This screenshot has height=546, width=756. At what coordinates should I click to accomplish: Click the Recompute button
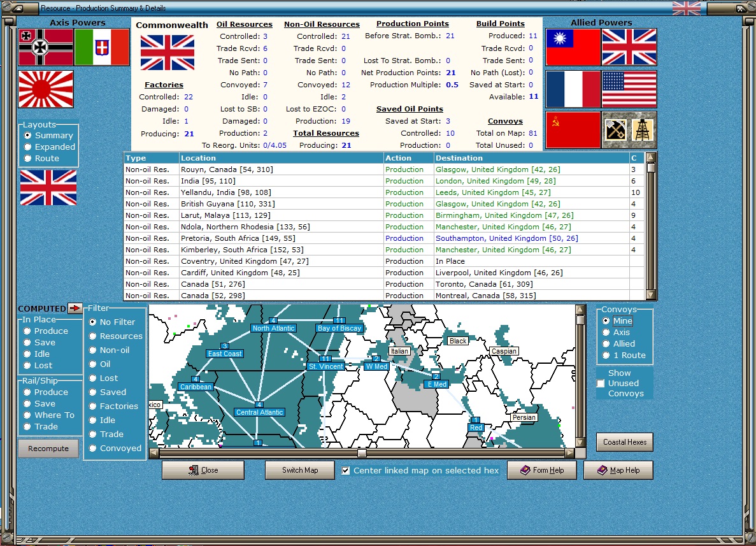48,449
